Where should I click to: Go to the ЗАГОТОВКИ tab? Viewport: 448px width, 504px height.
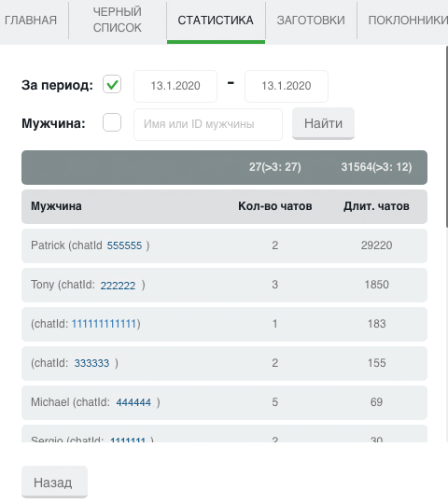coord(311,20)
